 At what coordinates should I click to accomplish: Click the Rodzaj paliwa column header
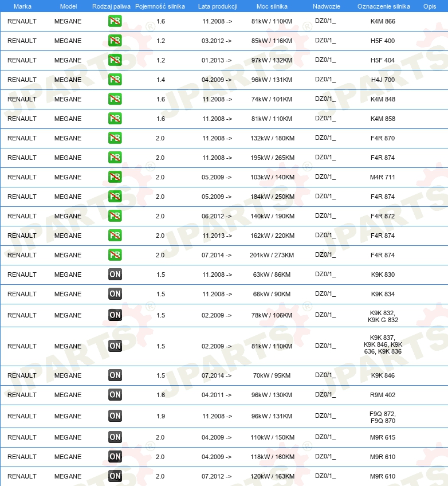point(111,6)
